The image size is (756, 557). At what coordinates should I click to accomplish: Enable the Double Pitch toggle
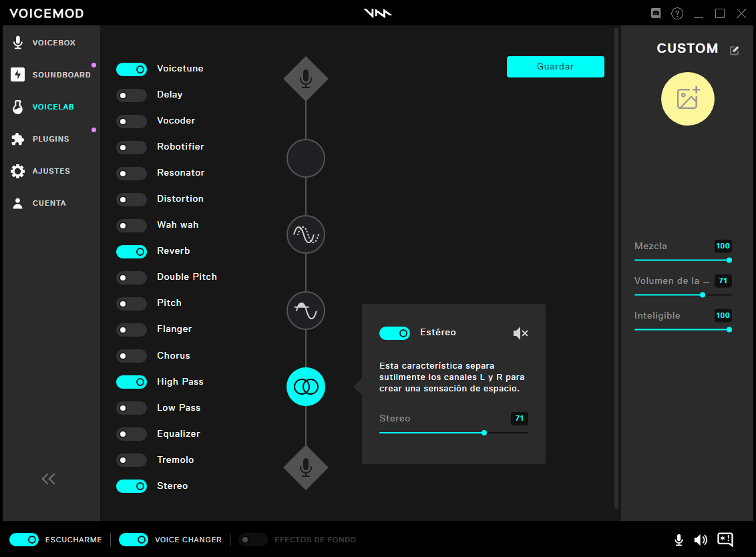[132, 278]
